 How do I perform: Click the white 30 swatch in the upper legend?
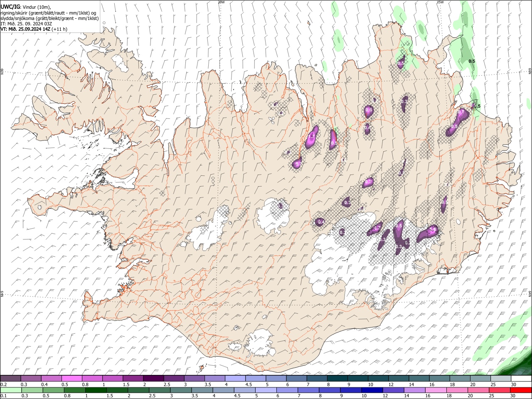coord(522,378)
